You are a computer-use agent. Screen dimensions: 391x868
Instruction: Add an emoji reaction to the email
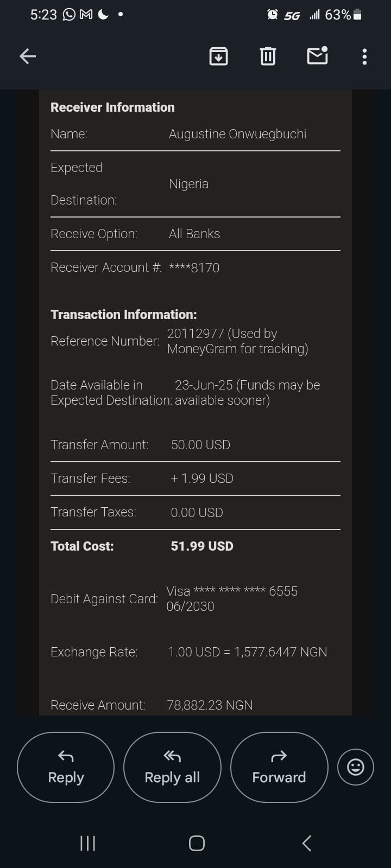[x=356, y=767]
